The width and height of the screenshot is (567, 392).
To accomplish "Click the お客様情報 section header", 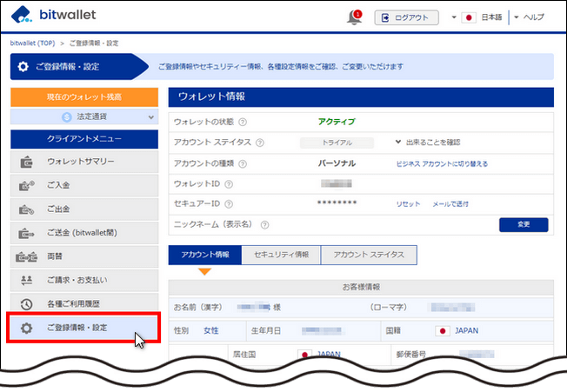I will (x=361, y=287).
